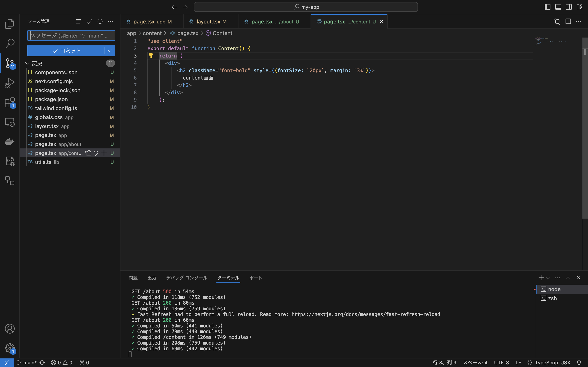Open new terminal dropdown chevron

click(x=548, y=278)
